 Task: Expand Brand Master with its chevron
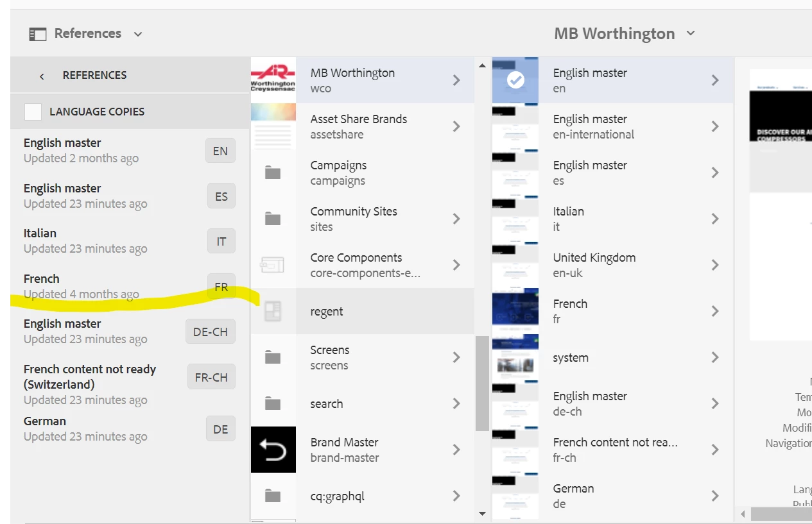click(456, 450)
